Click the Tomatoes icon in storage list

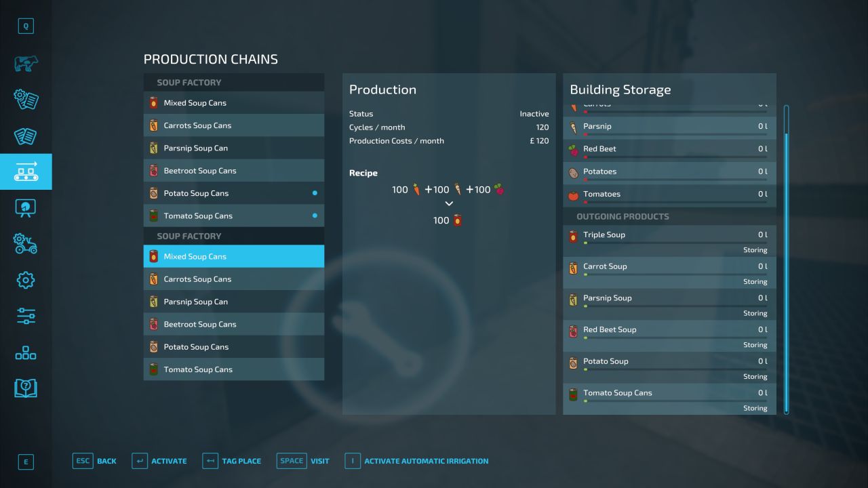tap(574, 195)
